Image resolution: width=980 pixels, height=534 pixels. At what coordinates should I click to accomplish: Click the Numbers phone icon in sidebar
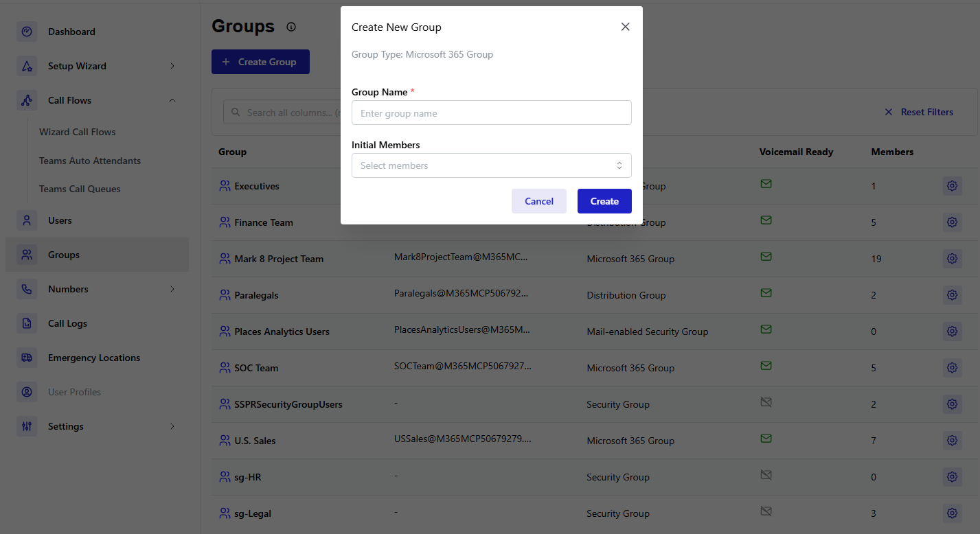(x=27, y=289)
